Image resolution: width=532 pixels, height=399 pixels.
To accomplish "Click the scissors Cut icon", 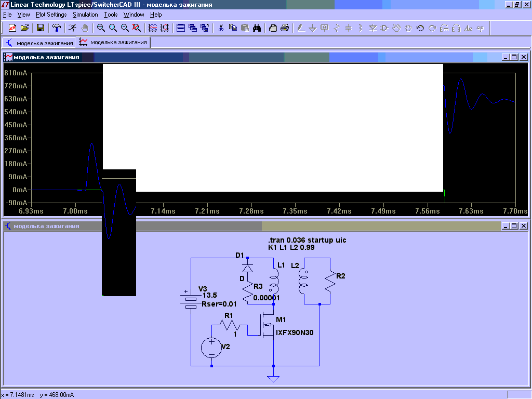I will [221, 28].
